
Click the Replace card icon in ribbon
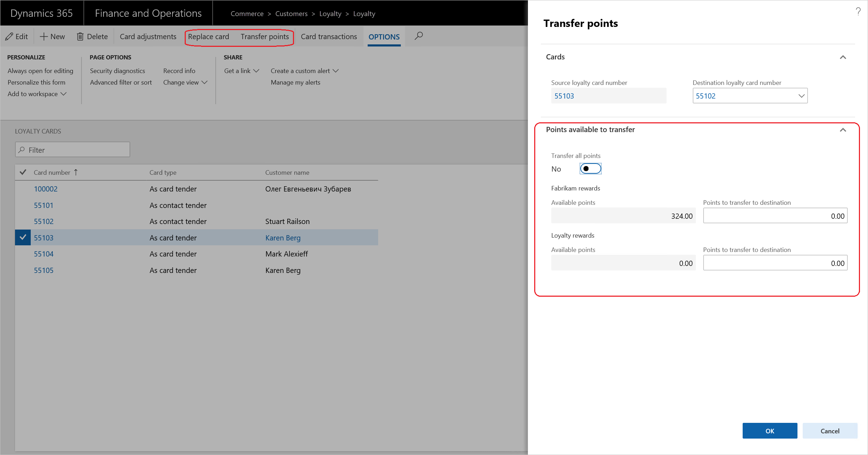point(208,36)
